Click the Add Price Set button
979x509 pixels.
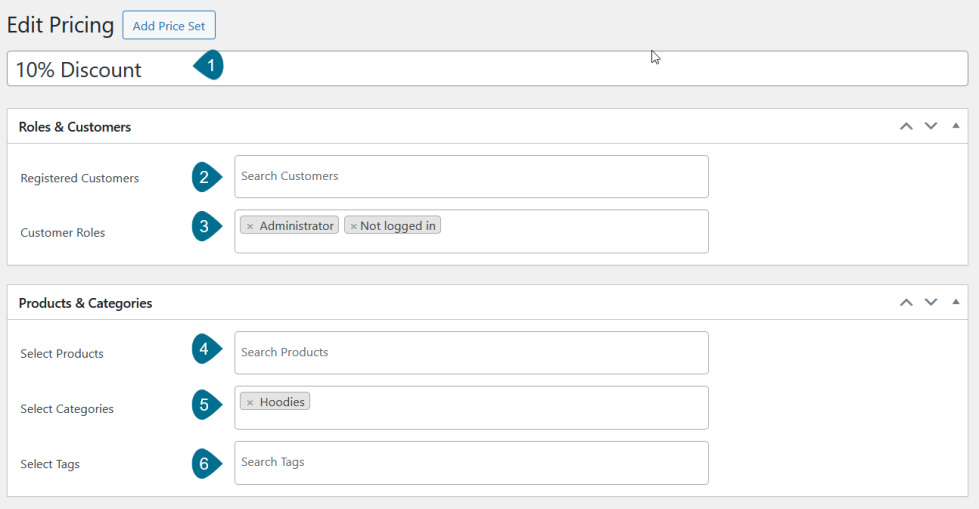pos(169,26)
